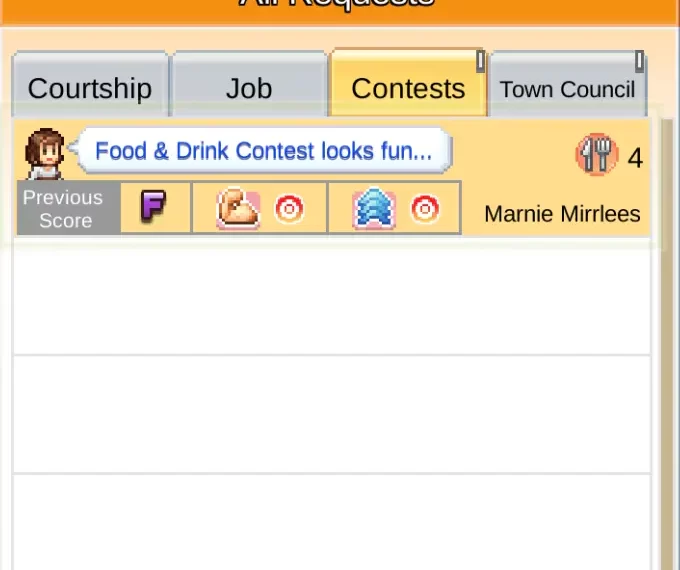Click the first empty request row
Viewport: 680px width, 570px height.
pos(330,297)
